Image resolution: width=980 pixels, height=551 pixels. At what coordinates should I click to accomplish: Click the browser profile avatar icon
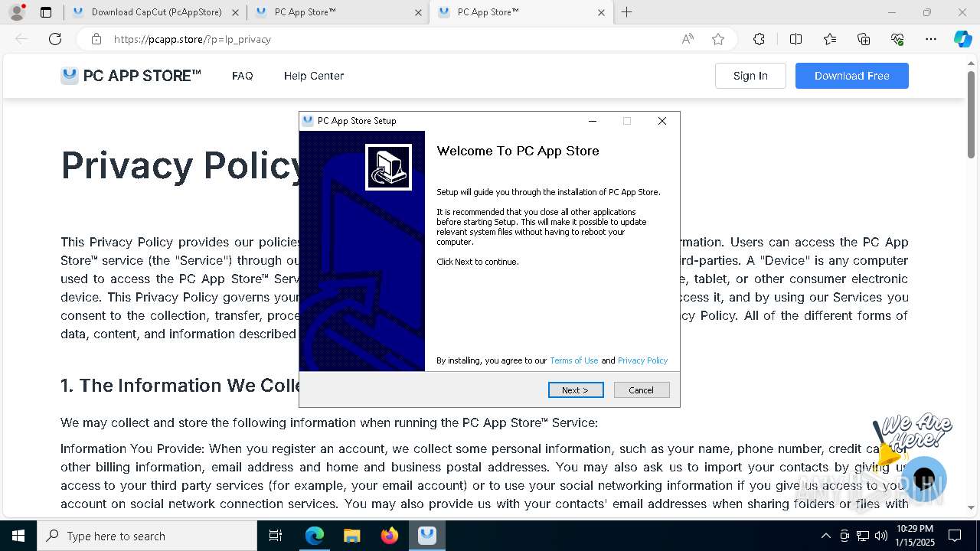16,12
